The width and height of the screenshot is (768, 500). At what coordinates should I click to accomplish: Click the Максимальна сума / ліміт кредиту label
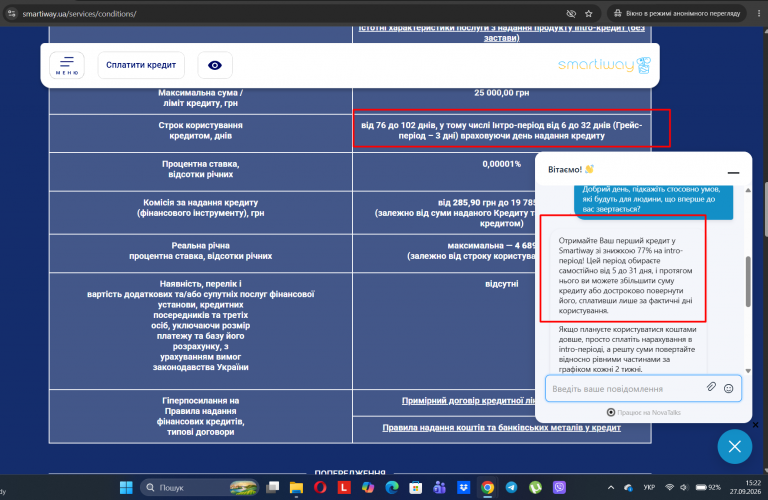pos(200,98)
